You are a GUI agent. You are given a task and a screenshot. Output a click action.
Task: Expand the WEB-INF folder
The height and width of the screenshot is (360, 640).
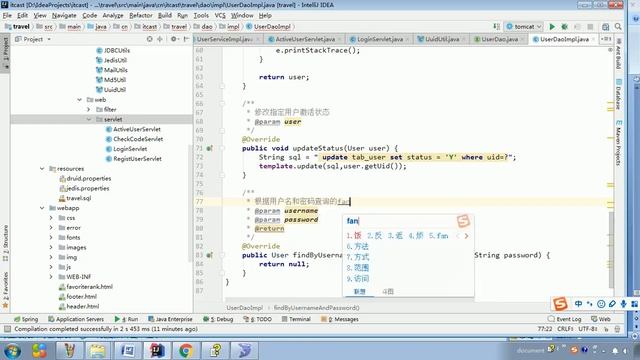point(51,277)
